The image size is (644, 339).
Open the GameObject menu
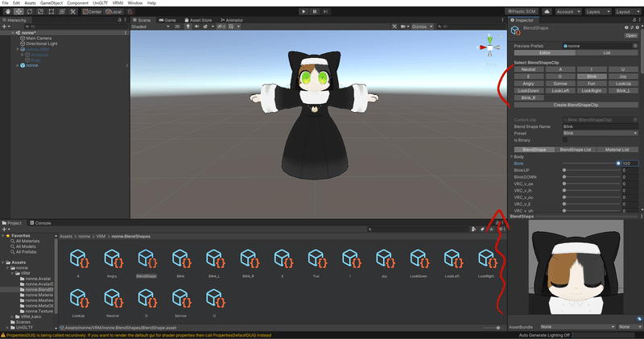click(52, 3)
